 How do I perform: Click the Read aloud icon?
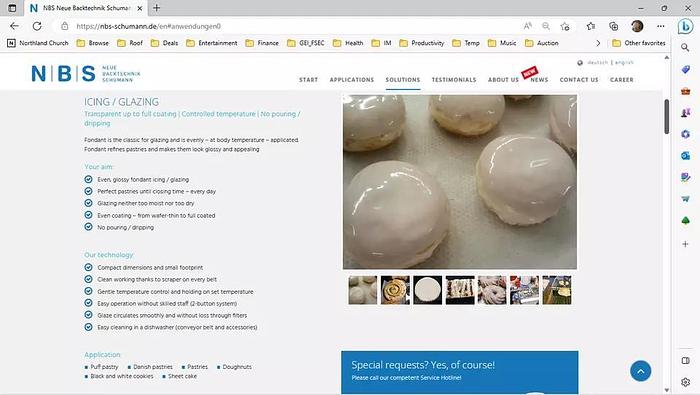528,26
